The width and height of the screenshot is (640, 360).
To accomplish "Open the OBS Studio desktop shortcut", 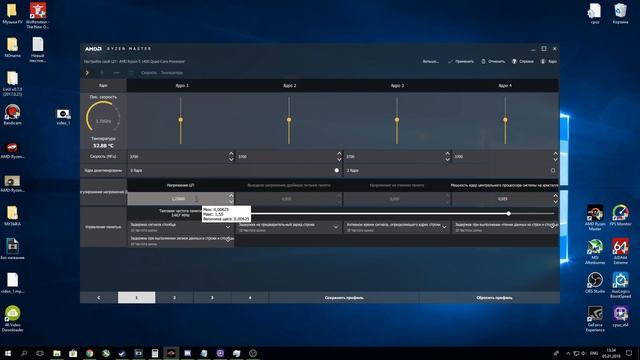I will pos(595,283).
